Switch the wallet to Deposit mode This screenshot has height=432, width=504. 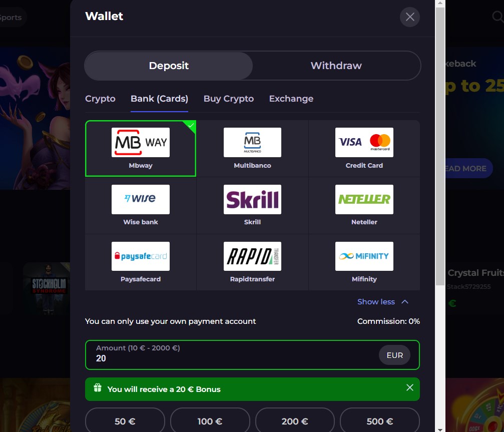[169, 66]
